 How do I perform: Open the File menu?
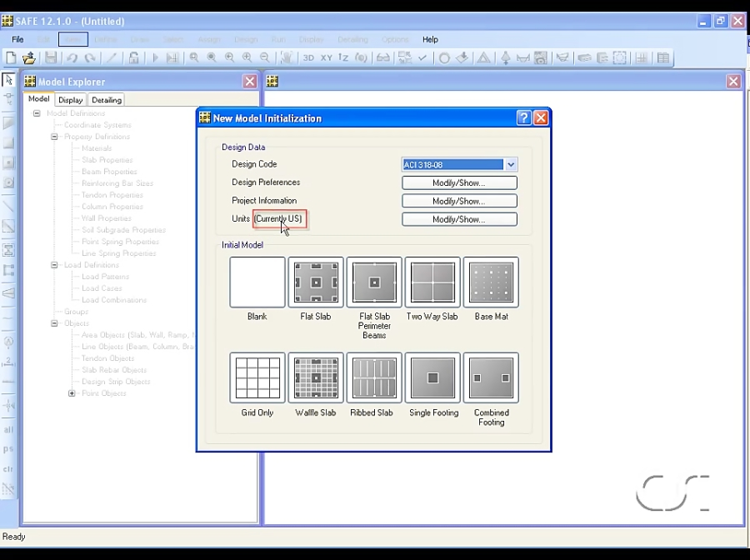[x=17, y=39]
